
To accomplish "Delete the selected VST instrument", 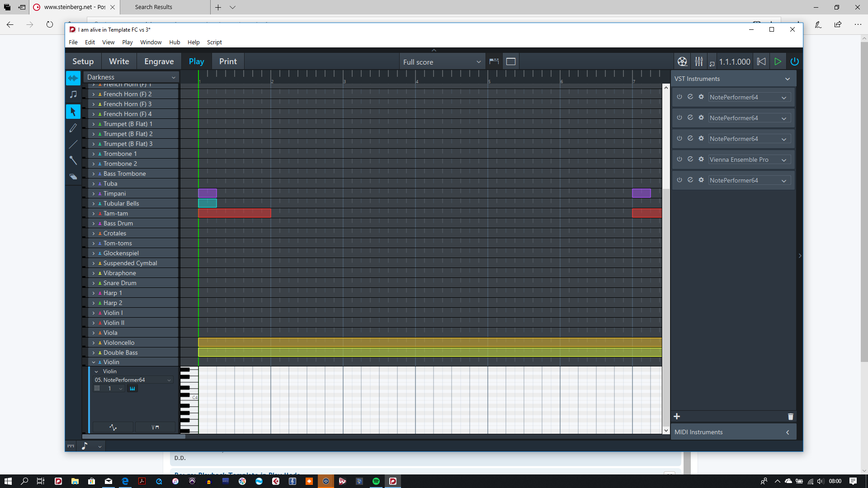I will click(x=790, y=417).
